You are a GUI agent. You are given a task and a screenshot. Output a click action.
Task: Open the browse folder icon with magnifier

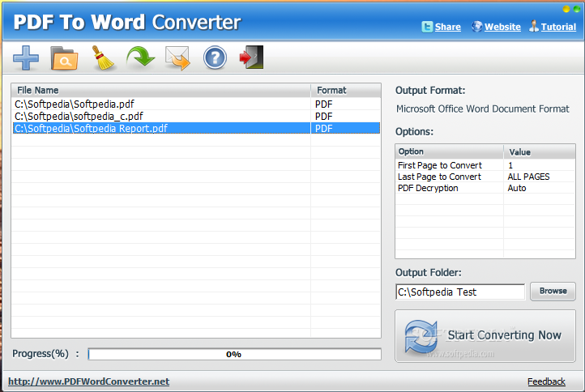point(64,58)
